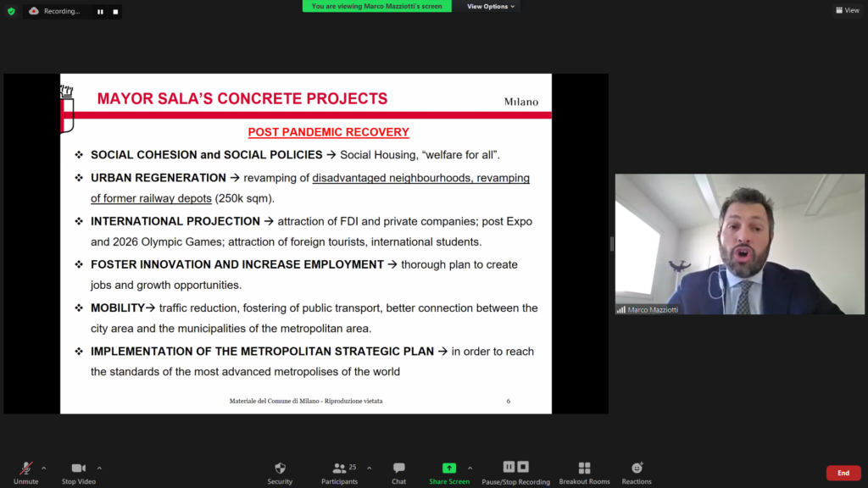Open the Chat panel
This screenshot has width=868, height=488.
398,473
